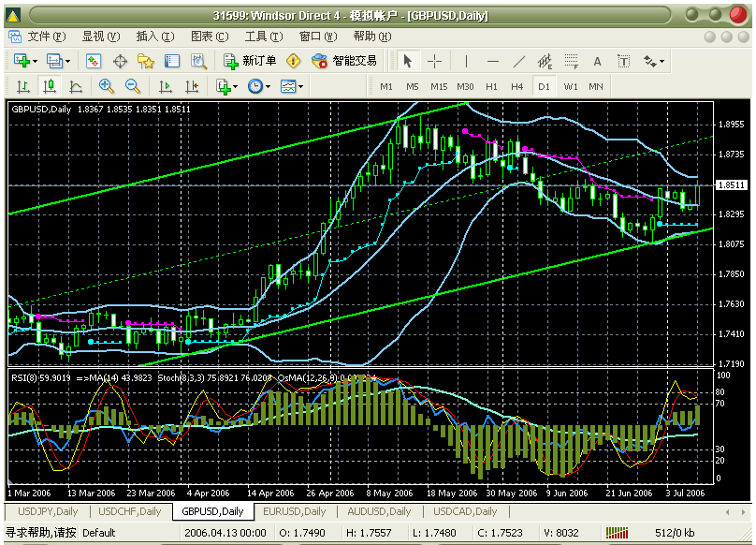Click the 新订单 new order button
This screenshot has width=756, height=545.
tap(250, 61)
